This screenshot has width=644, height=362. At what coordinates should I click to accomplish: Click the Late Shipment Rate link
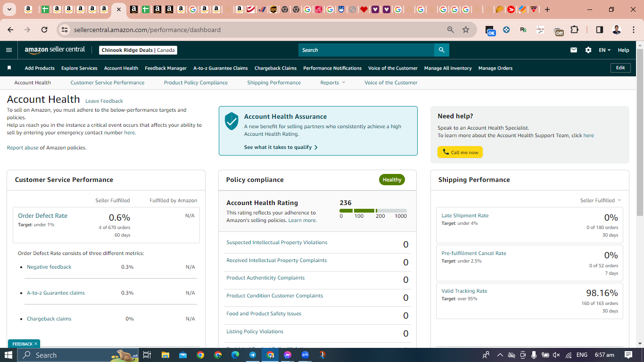pyautogui.click(x=465, y=215)
